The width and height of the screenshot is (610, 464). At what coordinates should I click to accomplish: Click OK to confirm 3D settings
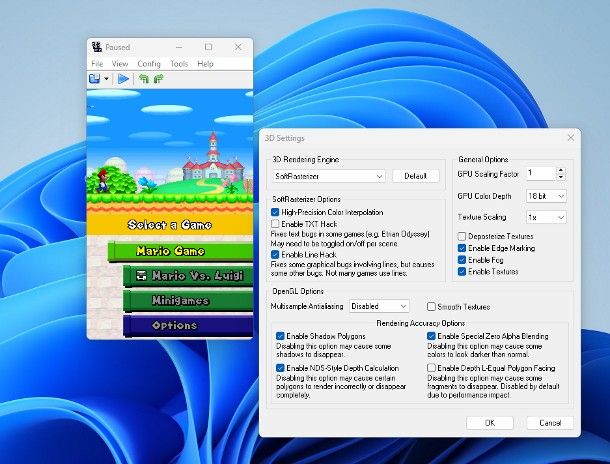pyautogui.click(x=490, y=422)
